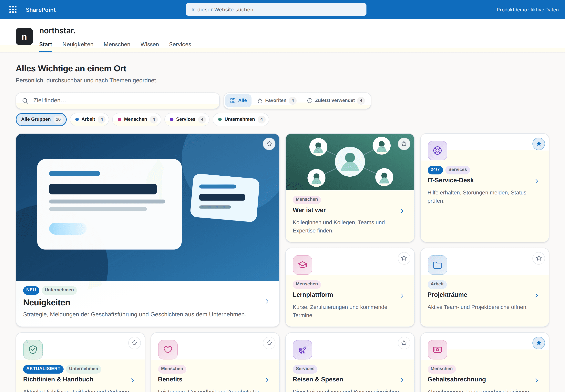Filter by Unternehmen group chip
Screen dimensions: 565x392
(x=241, y=119)
